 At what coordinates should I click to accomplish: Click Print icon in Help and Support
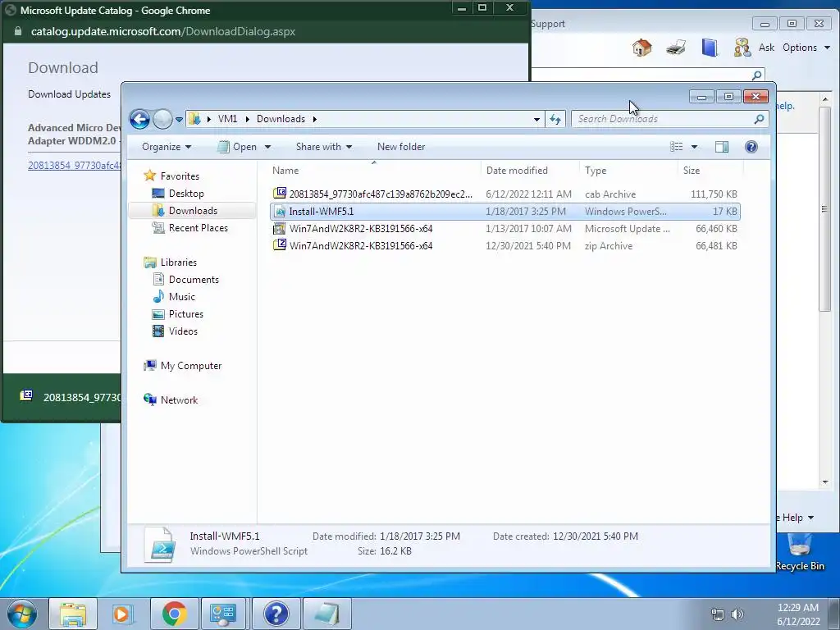(676, 47)
